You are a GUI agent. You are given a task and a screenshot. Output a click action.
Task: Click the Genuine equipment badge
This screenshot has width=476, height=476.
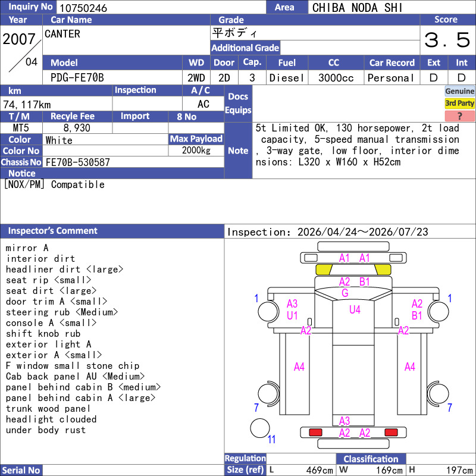tap(459, 91)
